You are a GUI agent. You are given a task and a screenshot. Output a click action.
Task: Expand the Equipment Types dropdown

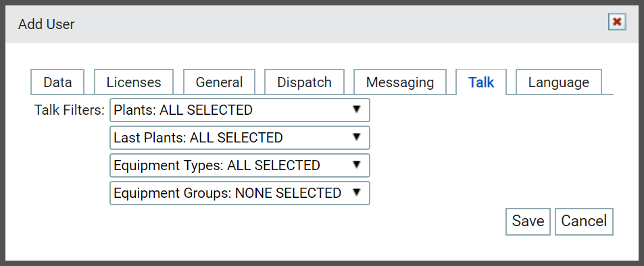pyautogui.click(x=240, y=165)
